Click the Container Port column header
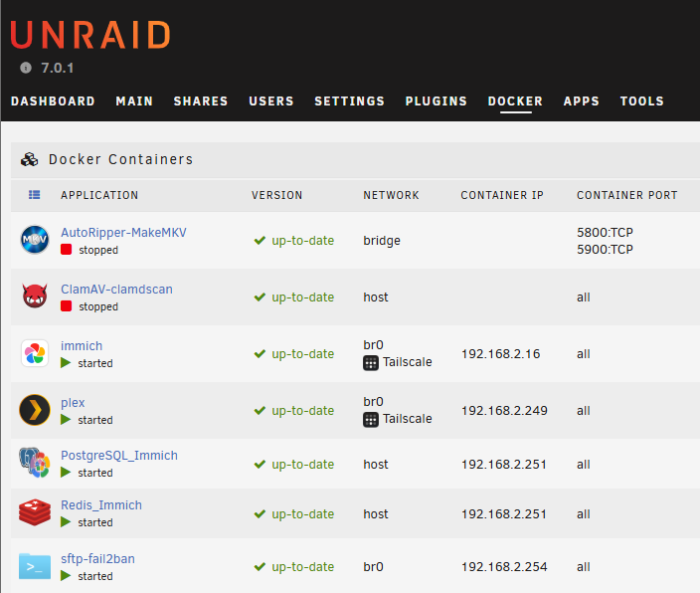Image resolution: width=700 pixels, height=593 pixels. [x=627, y=195]
